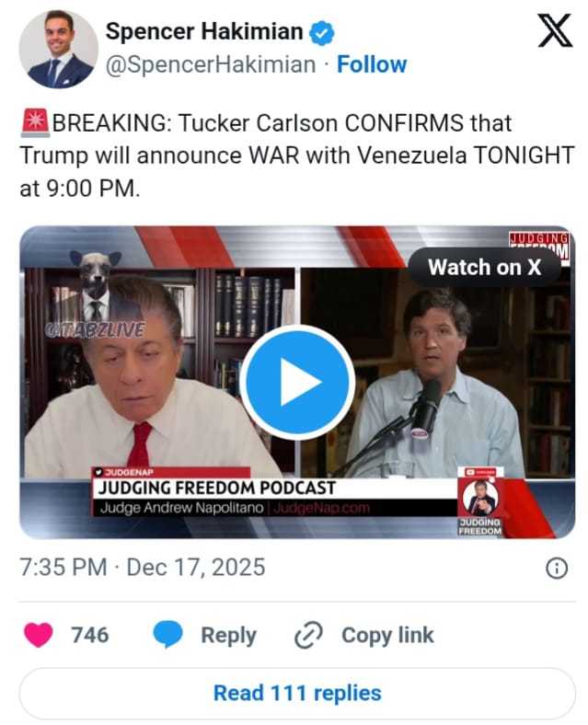The height and width of the screenshot is (725, 588).
Task: Open the 7:35 PM Dec 17, 2025 timestamp
Action: click(143, 568)
